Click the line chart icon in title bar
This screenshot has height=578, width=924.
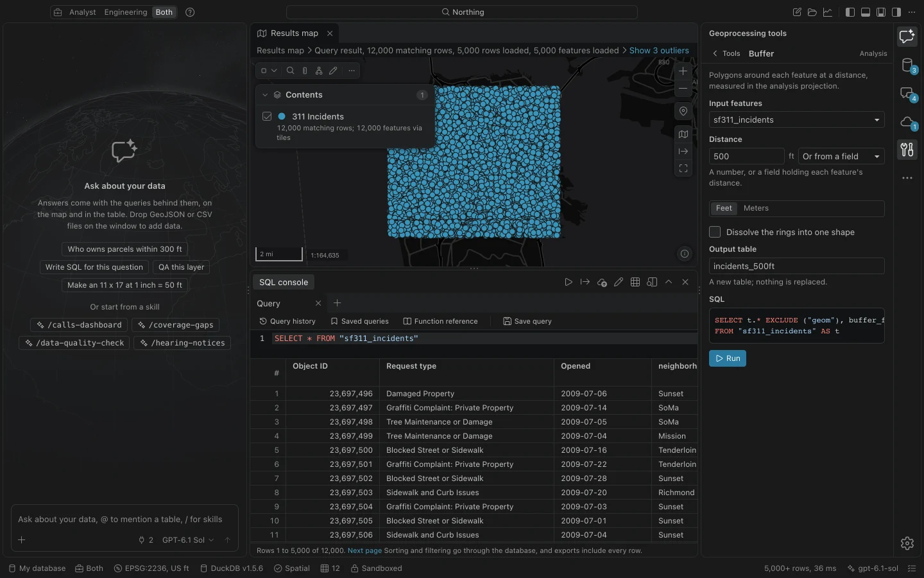pos(828,12)
